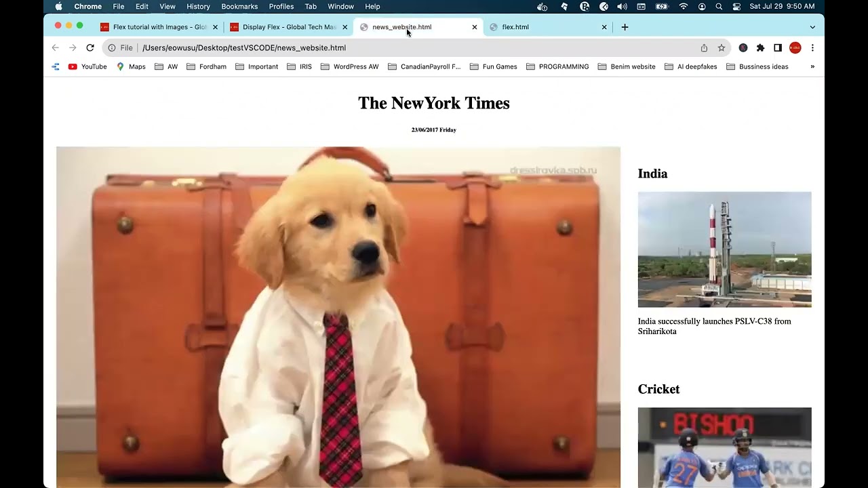Click the cricket players image
This screenshot has height=488, width=868.
[724, 447]
